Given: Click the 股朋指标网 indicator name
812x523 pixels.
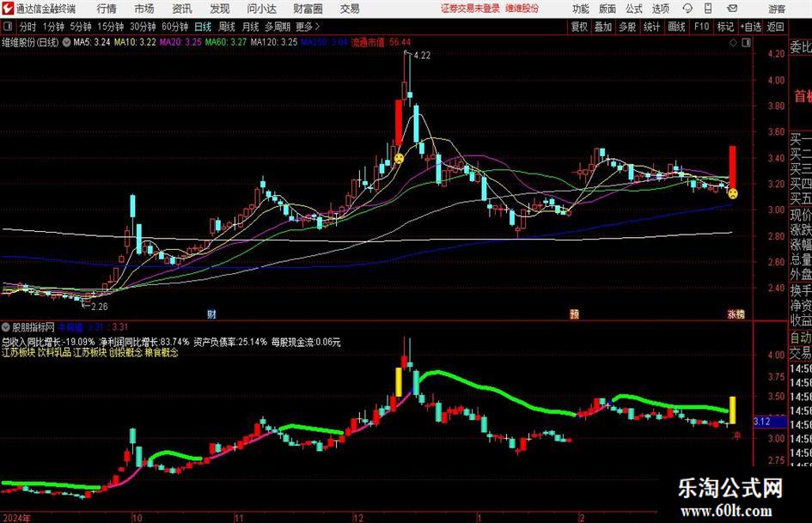Looking at the screenshot, I should pyautogui.click(x=34, y=327).
